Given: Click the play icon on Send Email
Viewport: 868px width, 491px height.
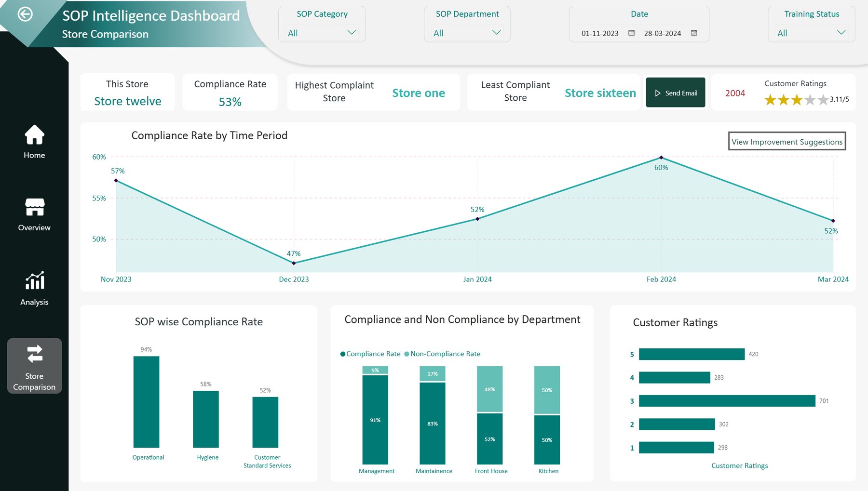Looking at the screenshot, I should coord(658,93).
